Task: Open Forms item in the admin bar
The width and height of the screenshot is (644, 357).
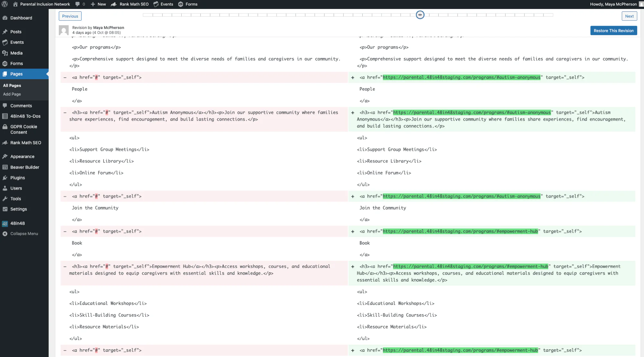Action: point(188,4)
